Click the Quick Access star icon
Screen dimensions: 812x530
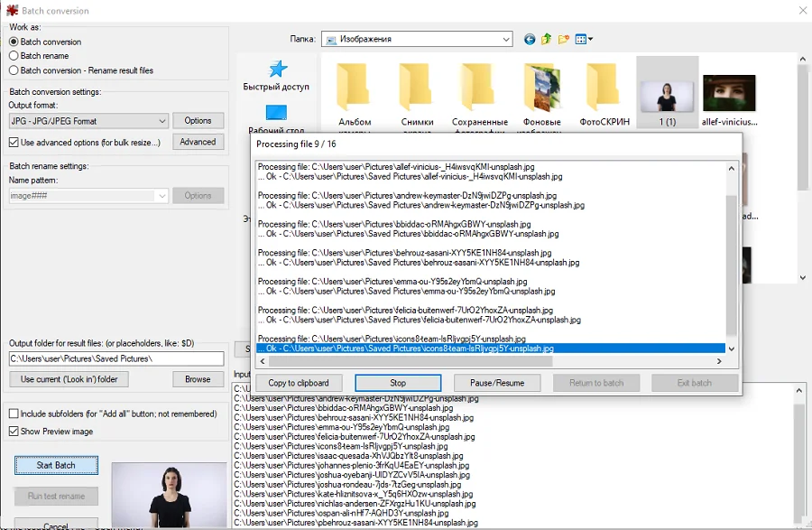pyautogui.click(x=276, y=70)
